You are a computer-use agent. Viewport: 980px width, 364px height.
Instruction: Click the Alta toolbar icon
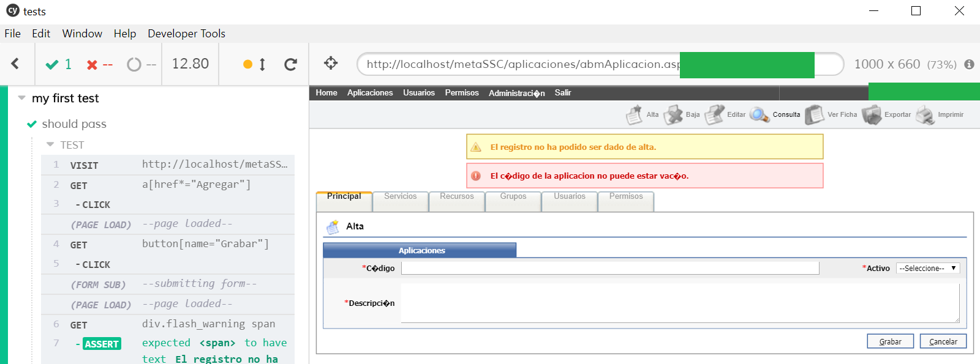(x=635, y=114)
